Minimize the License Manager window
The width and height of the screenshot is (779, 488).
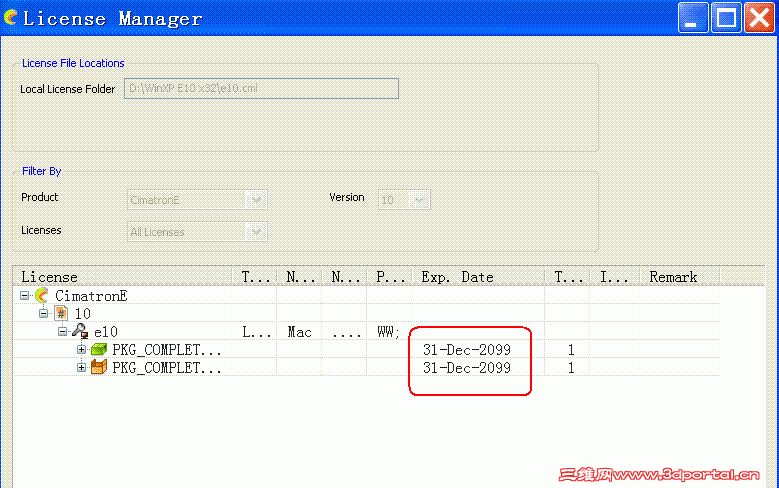693,17
